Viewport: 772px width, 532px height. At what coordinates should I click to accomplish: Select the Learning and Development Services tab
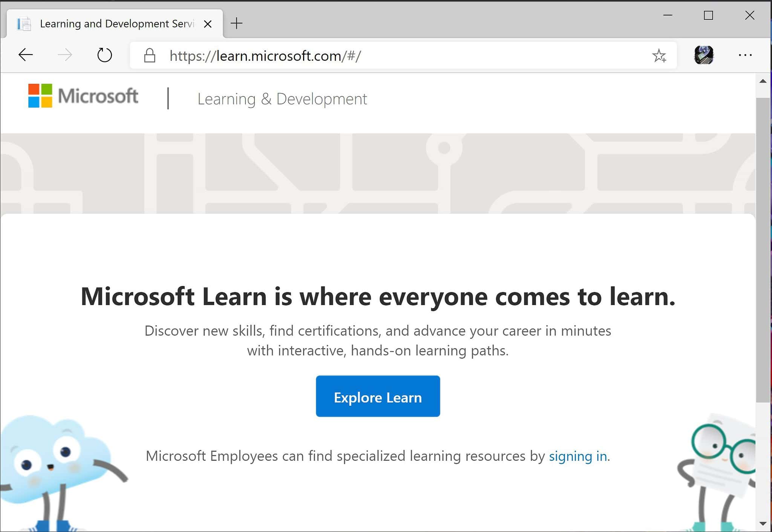tap(113, 23)
